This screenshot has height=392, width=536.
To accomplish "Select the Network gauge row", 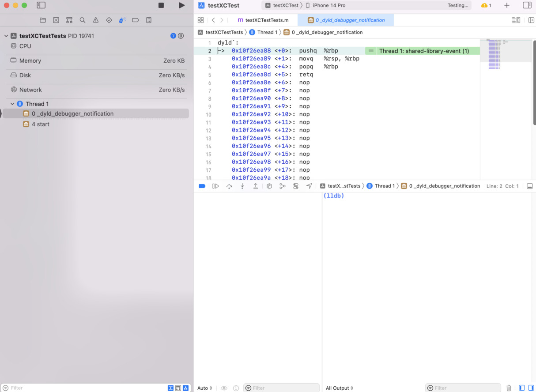I will point(96,90).
